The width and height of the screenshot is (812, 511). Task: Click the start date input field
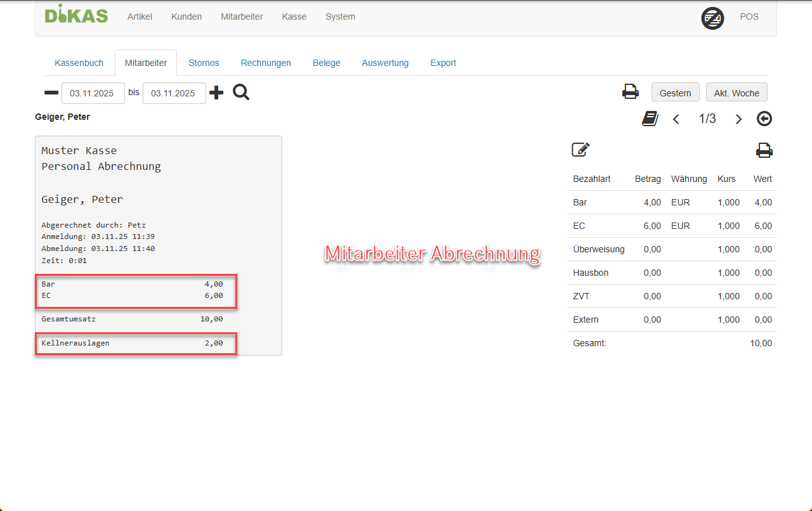[93, 93]
